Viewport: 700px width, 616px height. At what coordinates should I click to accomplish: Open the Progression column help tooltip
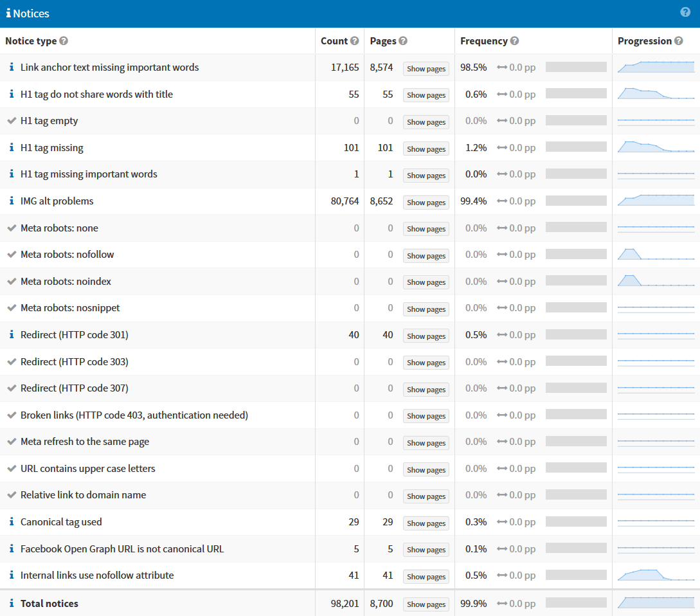679,41
